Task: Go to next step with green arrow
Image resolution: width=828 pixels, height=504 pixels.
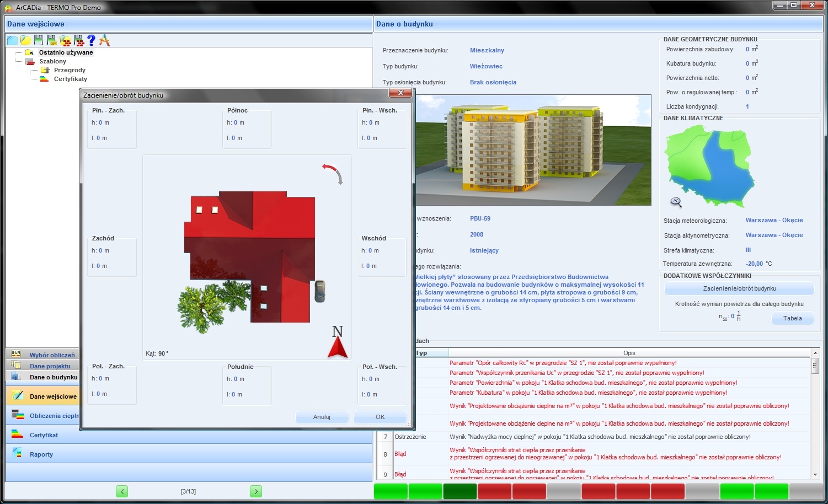Action: coord(256,491)
